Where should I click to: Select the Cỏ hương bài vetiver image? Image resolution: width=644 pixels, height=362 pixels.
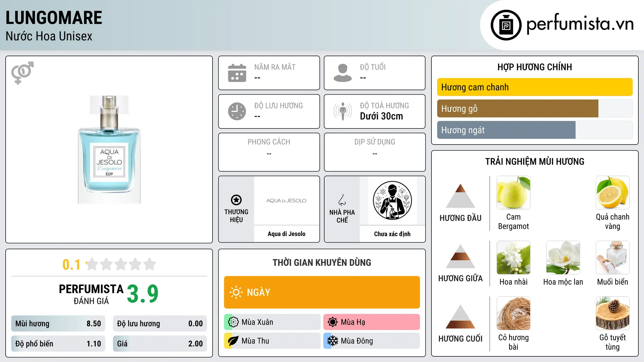pyautogui.click(x=514, y=313)
